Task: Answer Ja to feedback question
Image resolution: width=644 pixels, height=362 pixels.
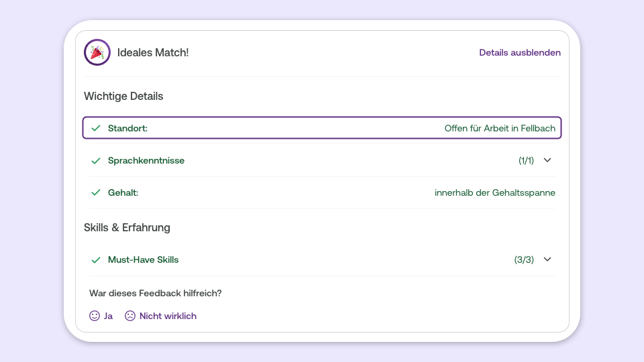Action: tap(108, 316)
